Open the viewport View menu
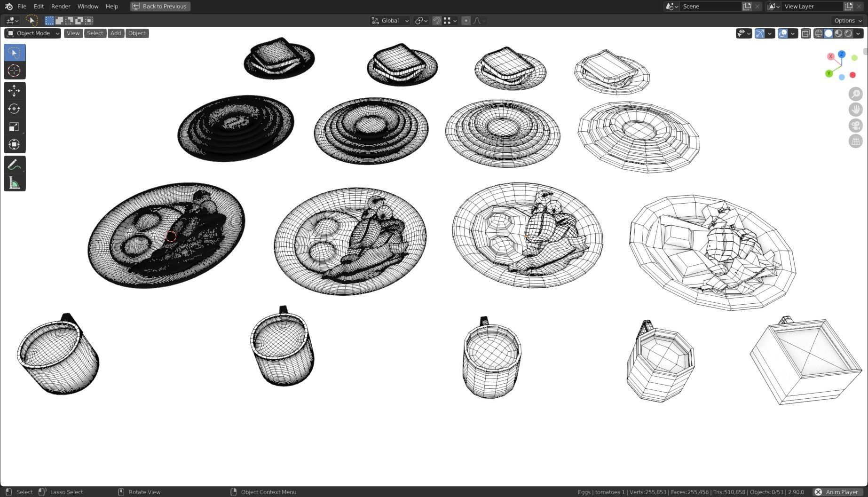The width and height of the screenshot is (868, 497). coord(73,33)
